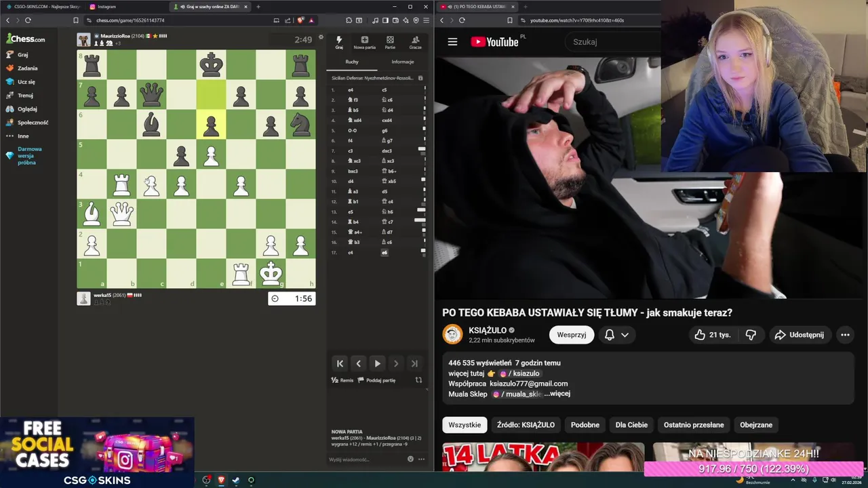Open board settings gear icon
The height and width of the screenshot is (488, 868).
click(321, 38)
